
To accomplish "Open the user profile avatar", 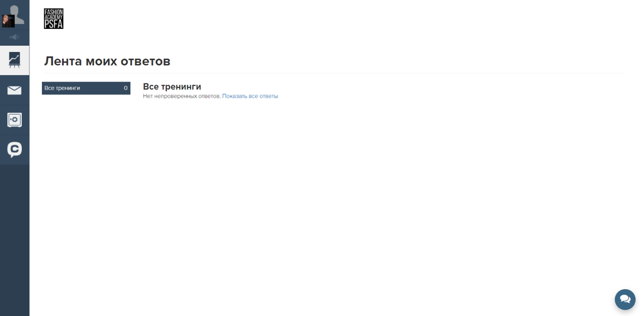I will coord(14,16).
